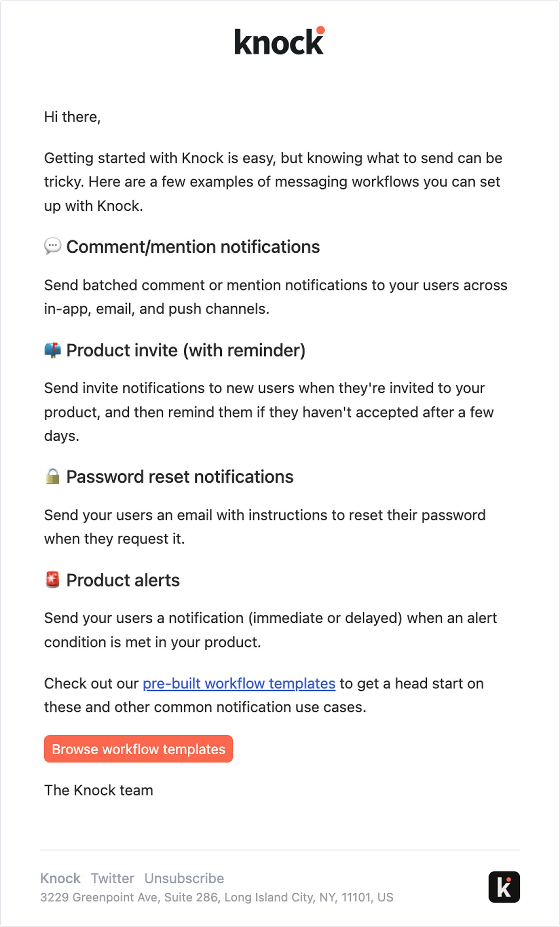This screenshot has height=927, width=560.
Task: Click the Greenpoint Ave address text
Action: tap(216, 897)
